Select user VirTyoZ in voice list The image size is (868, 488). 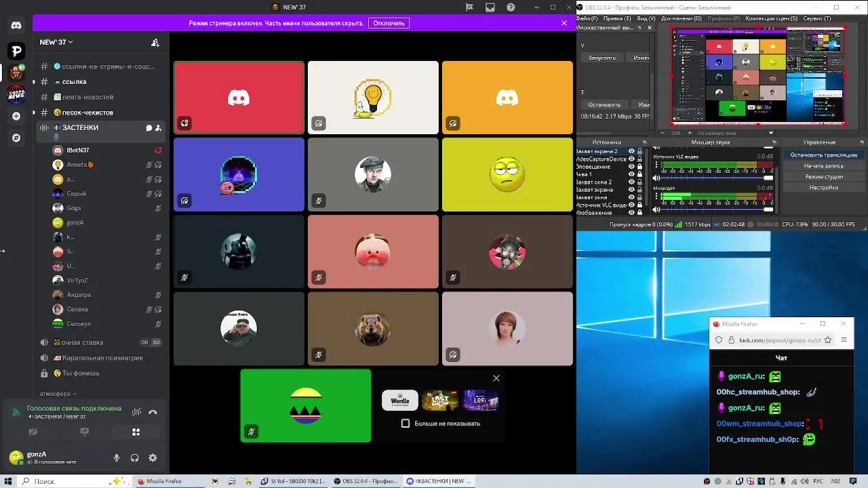[x=107, y=280]
